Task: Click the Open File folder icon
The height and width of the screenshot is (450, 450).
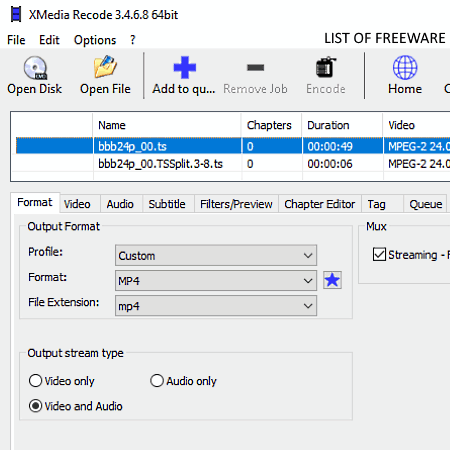Action: pyautogui.click(x=105, y=67)
